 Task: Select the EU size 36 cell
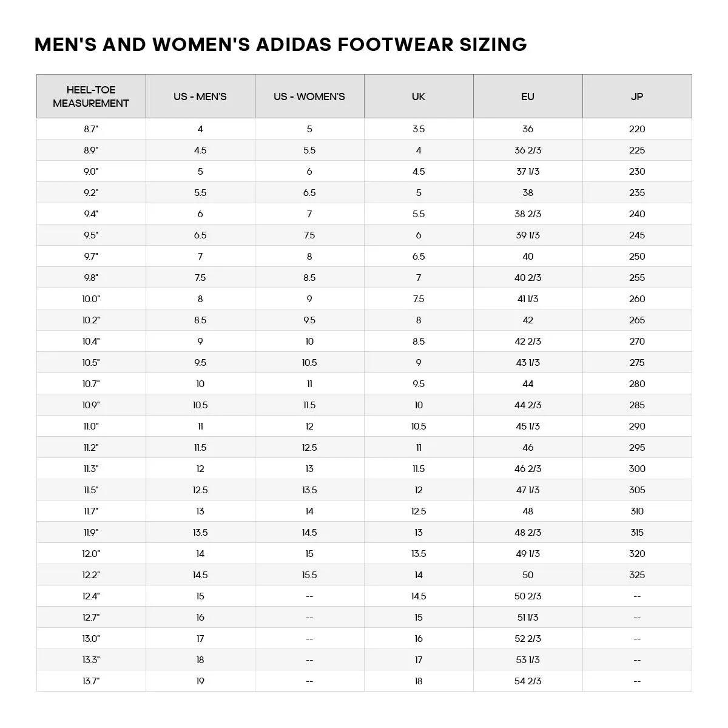[528, 129]
